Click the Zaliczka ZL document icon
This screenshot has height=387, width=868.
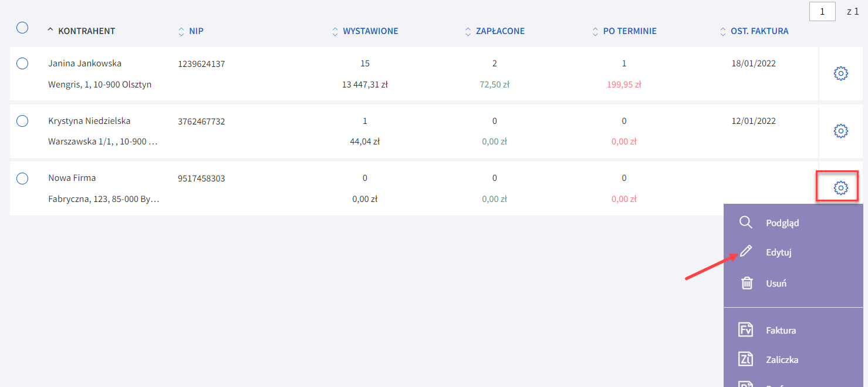coord(745,359)
